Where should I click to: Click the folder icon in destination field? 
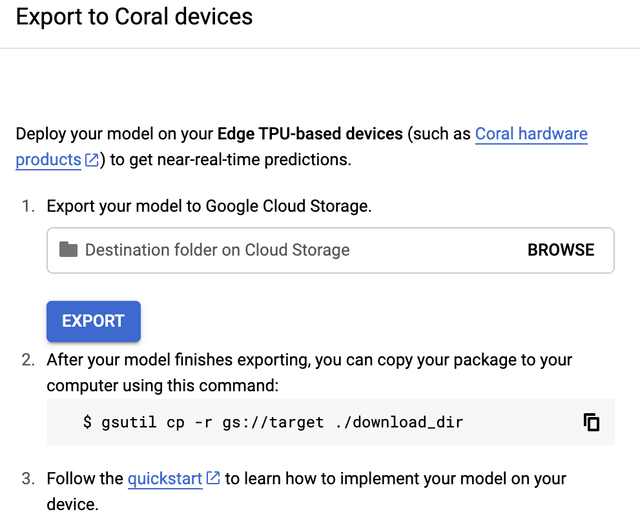tap(68, 250)
